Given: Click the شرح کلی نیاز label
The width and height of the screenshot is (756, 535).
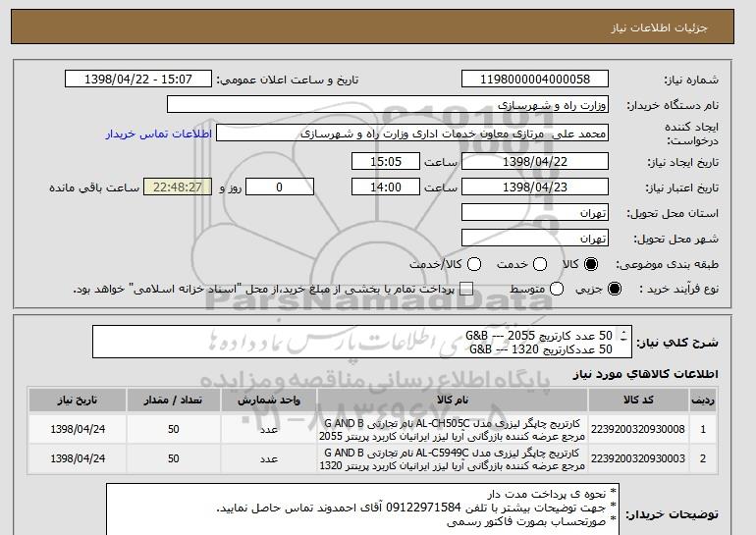Looking at the screenshot, I should [x=677, y=343].
